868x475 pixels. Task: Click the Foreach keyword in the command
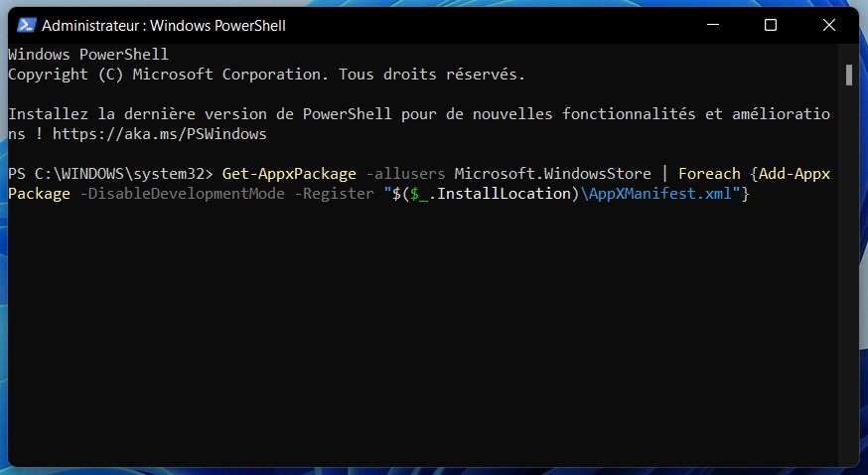point(710,174)
